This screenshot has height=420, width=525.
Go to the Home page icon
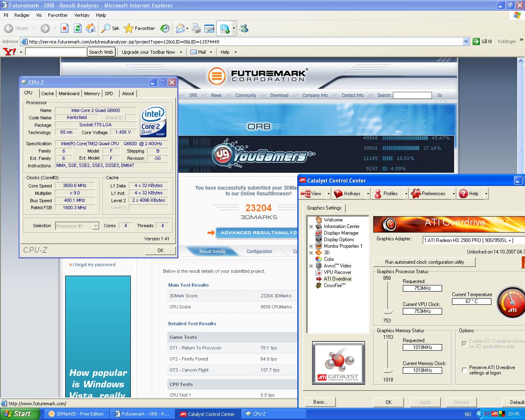(x=91, y=28)
